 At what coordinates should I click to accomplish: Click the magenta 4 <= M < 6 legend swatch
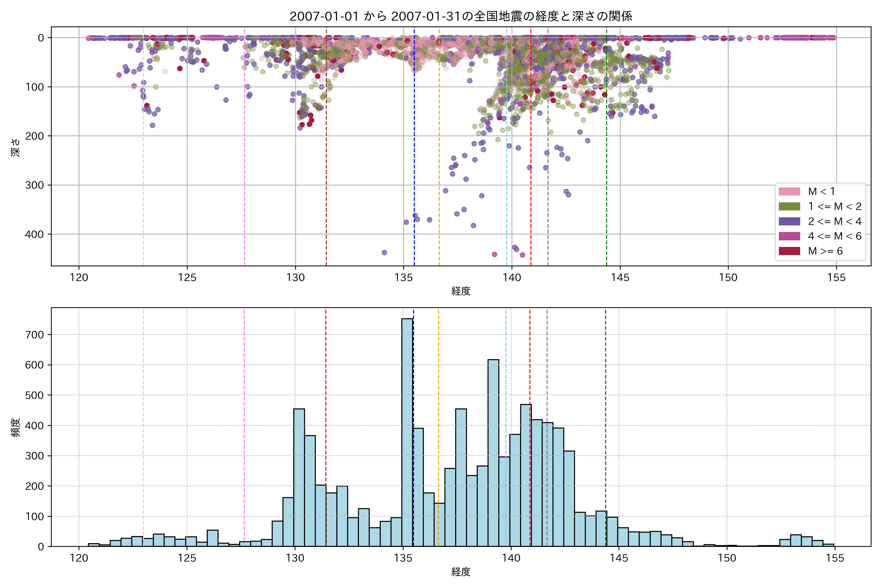tap(789, 236)
